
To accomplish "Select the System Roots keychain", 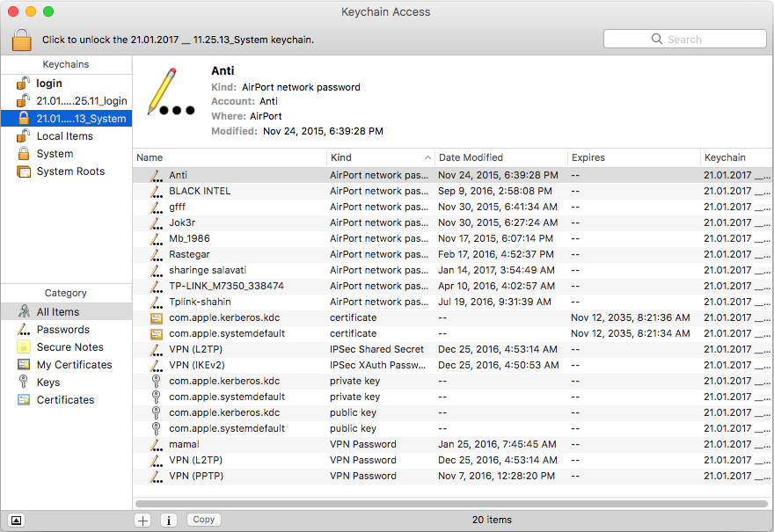I will point(69,171).
